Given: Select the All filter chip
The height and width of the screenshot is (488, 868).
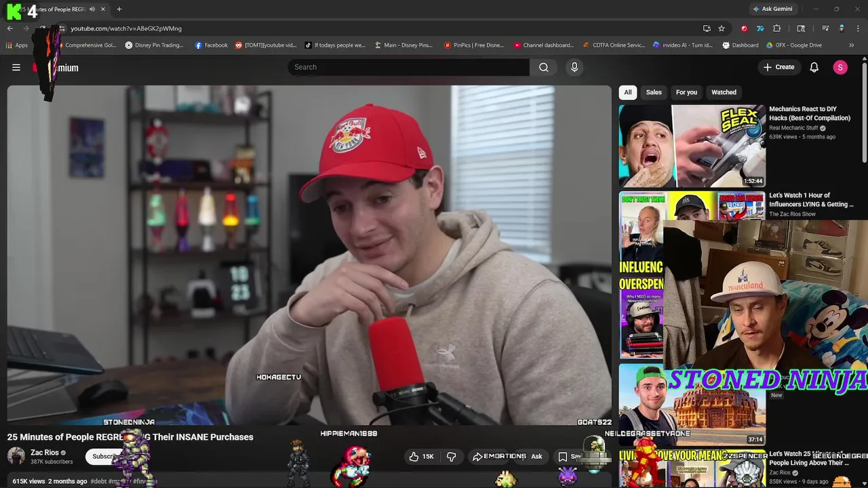Looking at the screenshot, I should coord(628,92).
